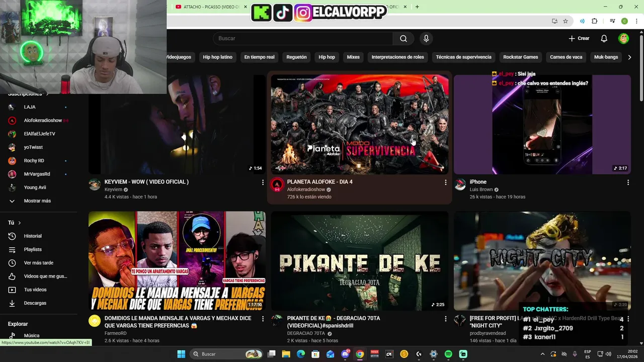The height and width of the screenshot is (362, 644).
Task: Open options menu for the DOMIDIOS video
Action: [263, 319]
